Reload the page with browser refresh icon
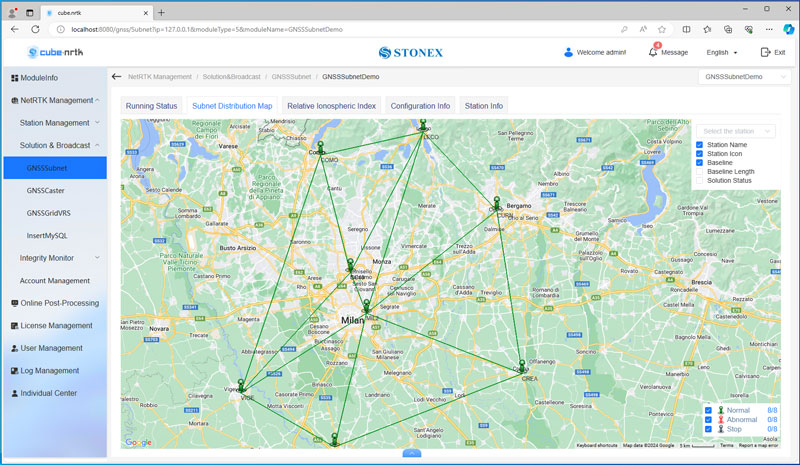Screen dimensions: 800x465 coord(38,29)
